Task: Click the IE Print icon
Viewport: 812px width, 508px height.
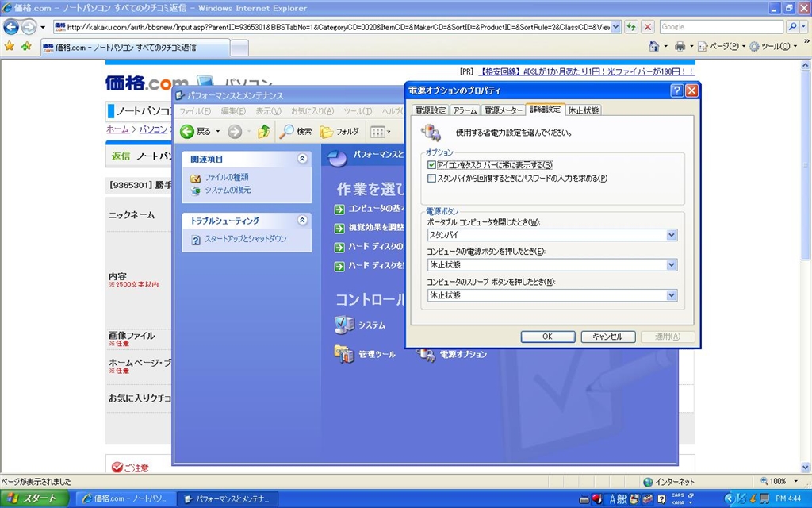Action: coord(680,47)
